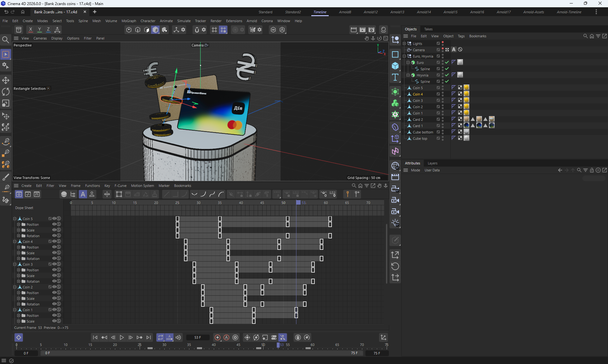
Task: Open Render Settings icon
Action: (x=371, y=30)
